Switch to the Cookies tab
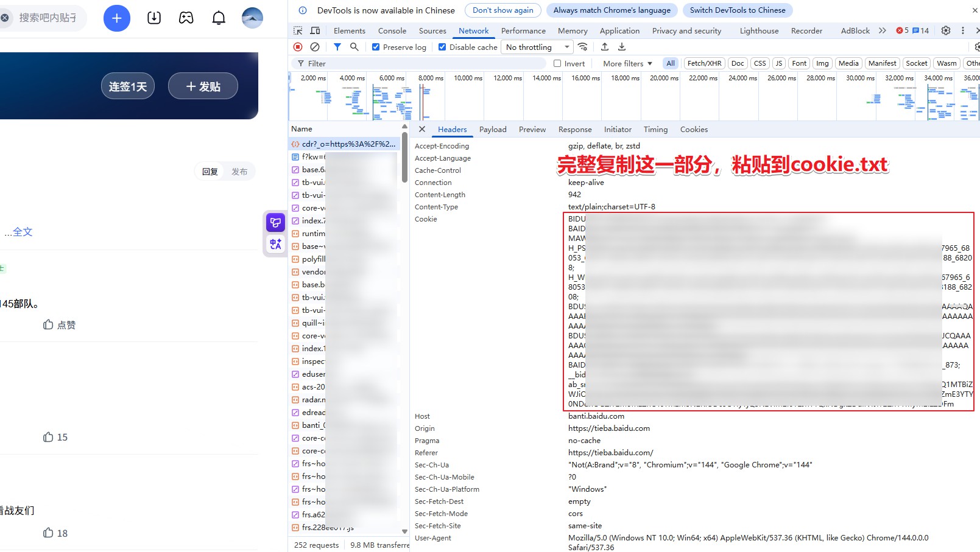 (x=694, y=129)
